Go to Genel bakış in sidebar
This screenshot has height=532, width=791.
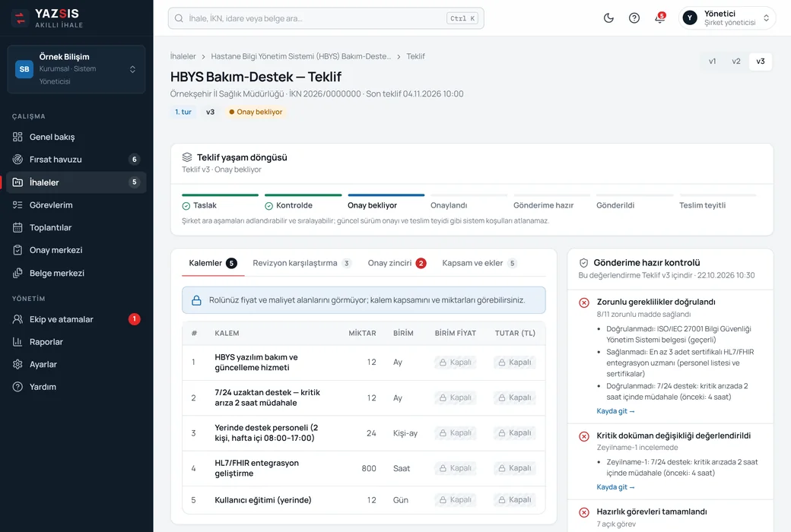[x=76, y=137]
